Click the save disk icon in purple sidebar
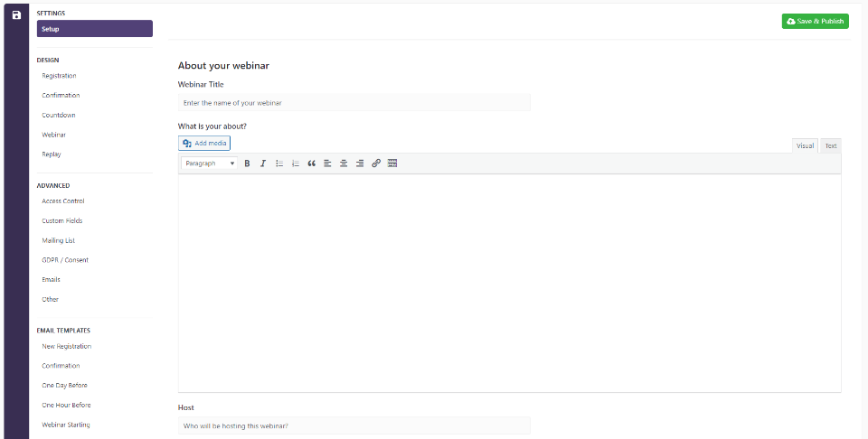This screenshot has width=868, height=439. [x=16, y=15]
